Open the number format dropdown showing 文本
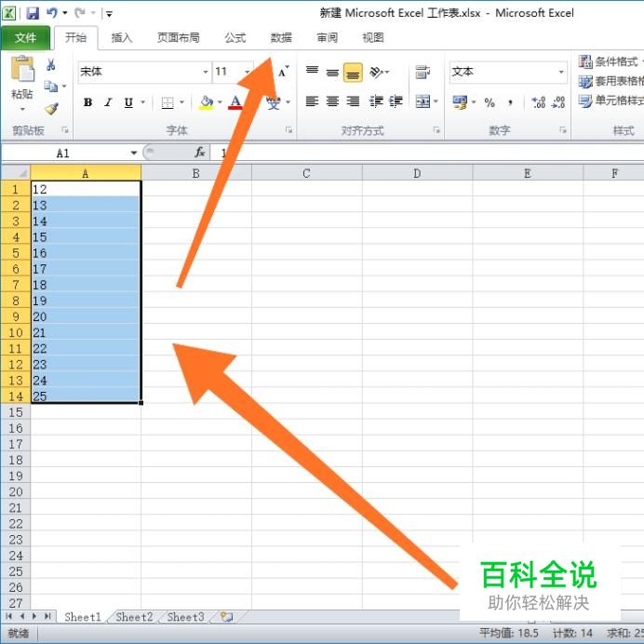 coord(508,72)
